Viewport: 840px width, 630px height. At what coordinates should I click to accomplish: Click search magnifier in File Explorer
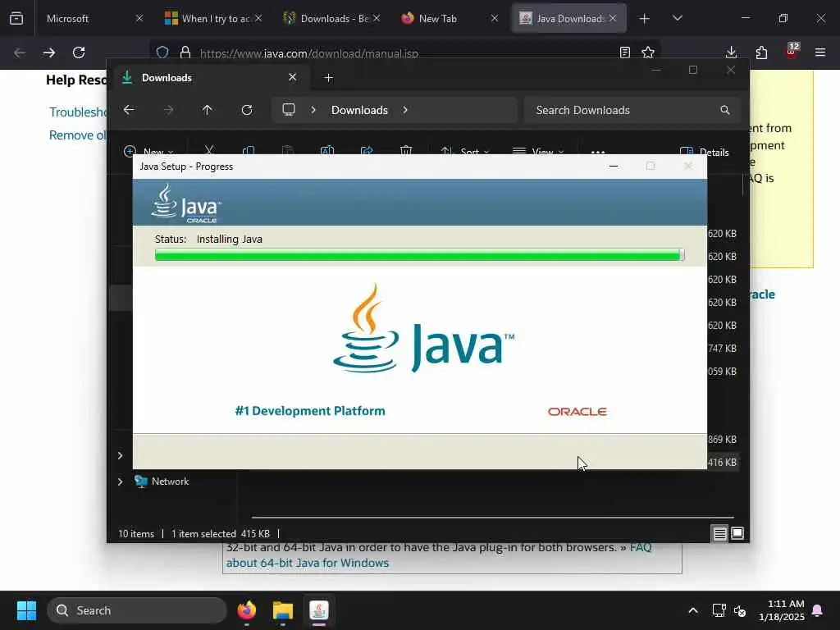tap(725, 110)
